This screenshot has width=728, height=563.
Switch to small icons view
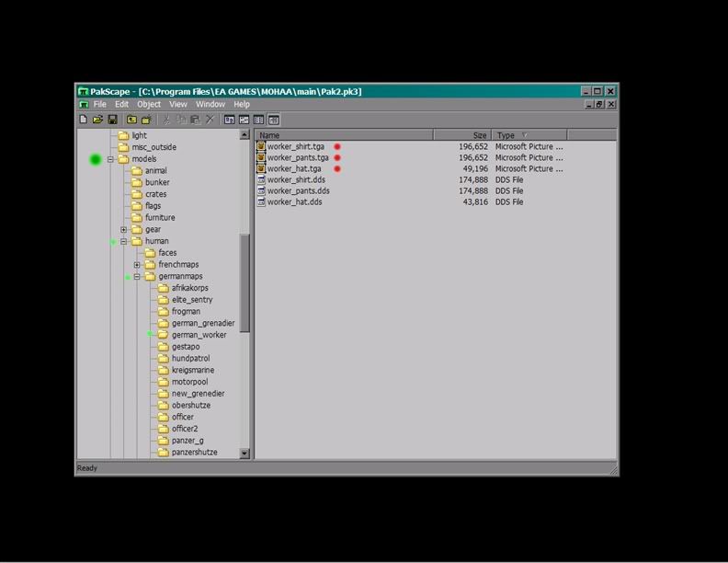point(245,120)
